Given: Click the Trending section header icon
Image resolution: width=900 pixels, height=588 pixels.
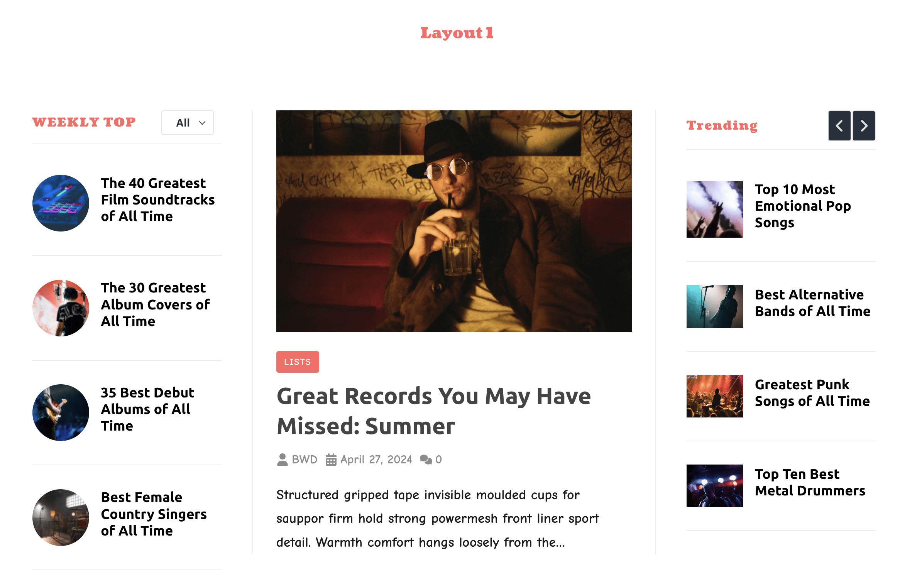Looking at the screenshot, I should (840, 125).
